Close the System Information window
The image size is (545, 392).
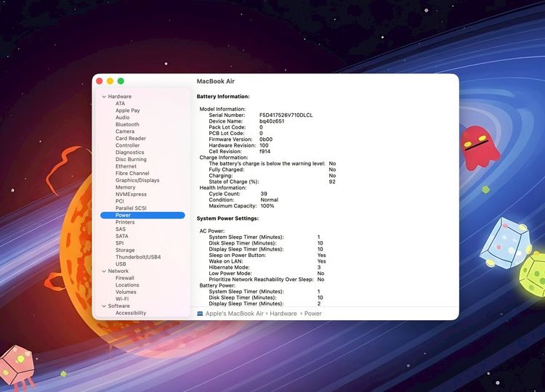(100, 81)
